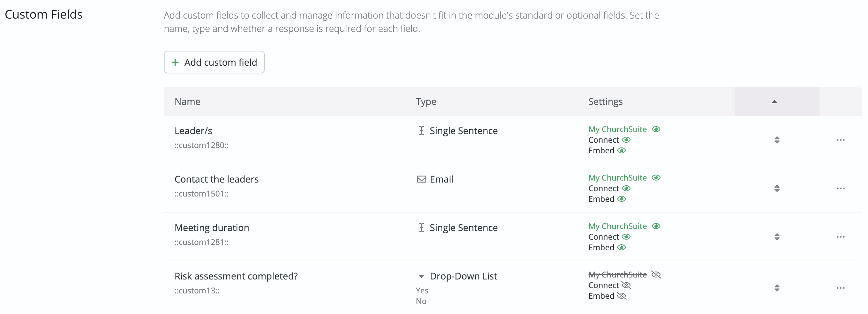Toggle Connect visibility eye for Contact the leaders
This screenshot has height=314, width=868.
(626, 189)
